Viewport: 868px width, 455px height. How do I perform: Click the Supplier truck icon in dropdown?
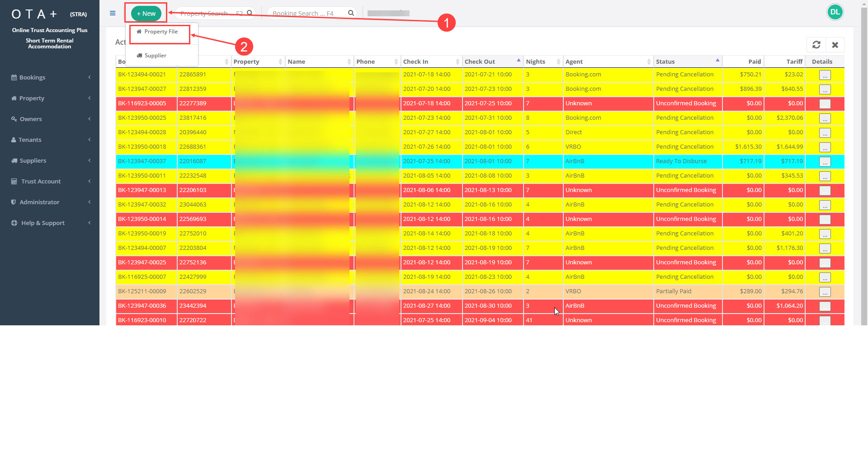pos(139,56)
